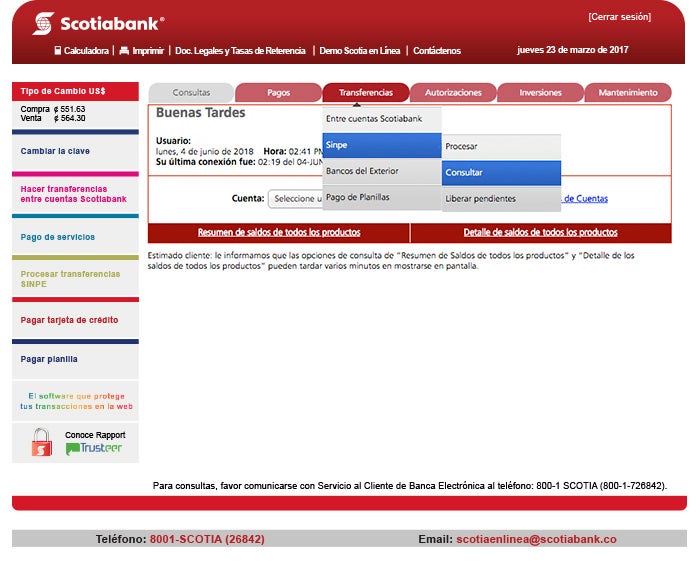This screenshot has height=561, width=700.
Task: Open the Transferencias tab menu
Action: tap(365, 93)
